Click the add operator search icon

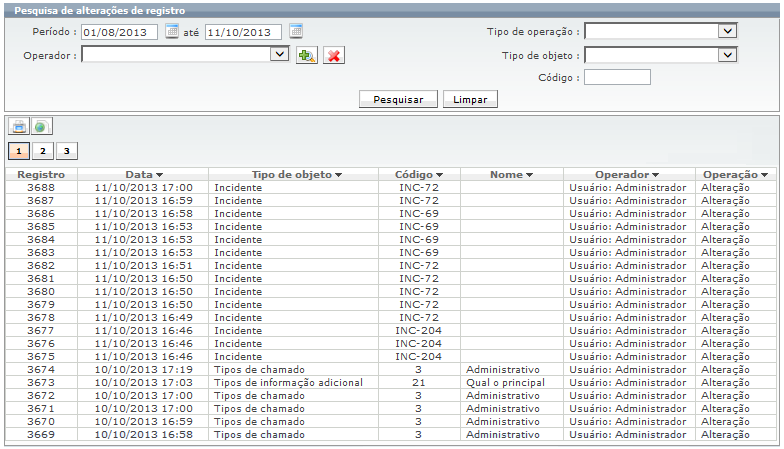point(306,55)
